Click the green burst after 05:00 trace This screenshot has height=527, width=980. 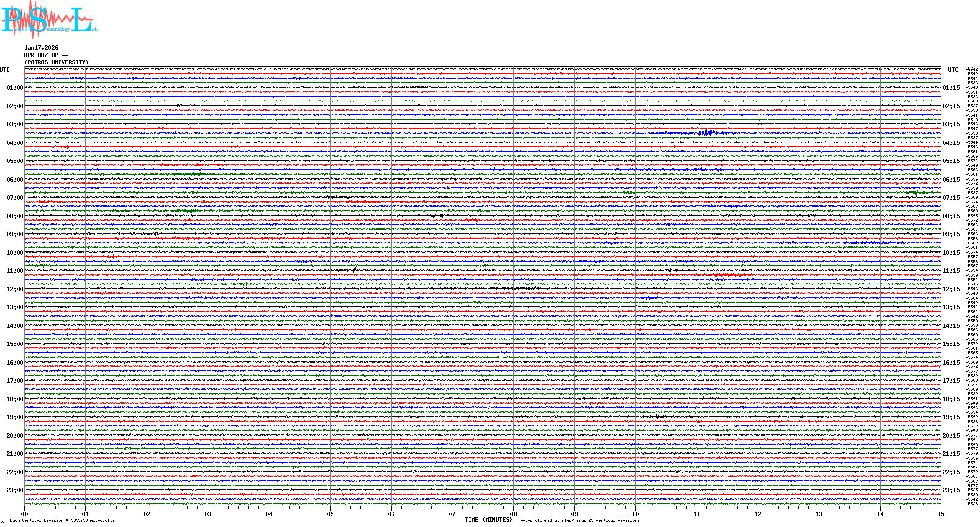(x=188, y=174)
